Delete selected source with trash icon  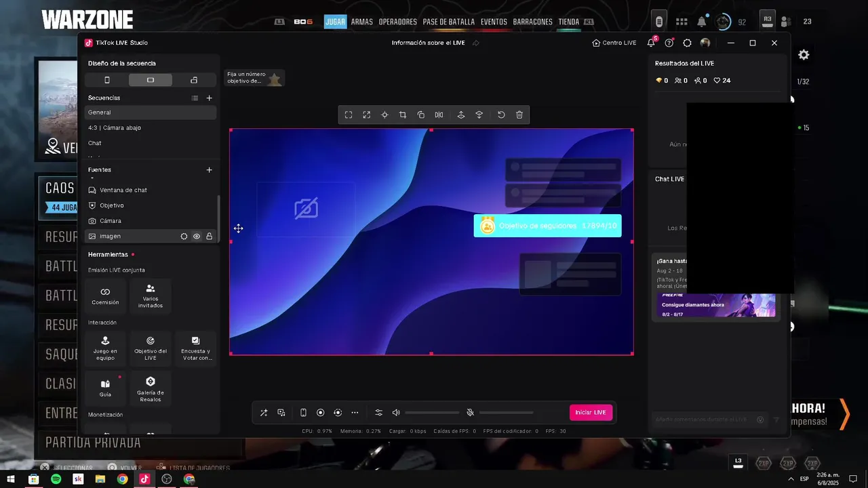point(519,115)
